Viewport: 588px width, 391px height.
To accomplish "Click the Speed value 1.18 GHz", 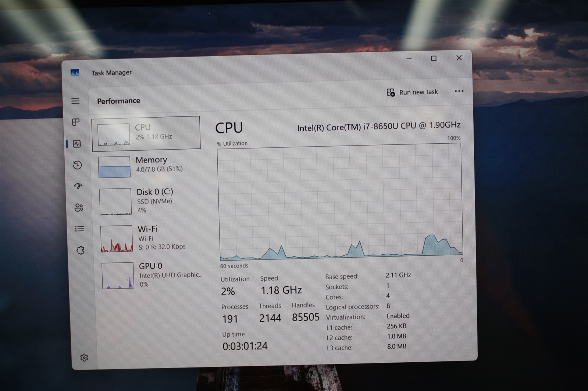I will point(281,291).
